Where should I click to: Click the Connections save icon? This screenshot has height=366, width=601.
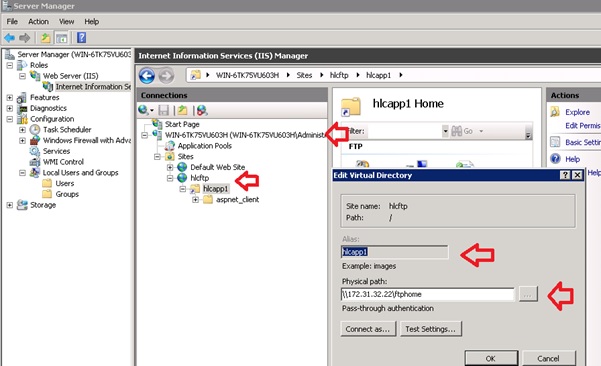click(164, 110)
